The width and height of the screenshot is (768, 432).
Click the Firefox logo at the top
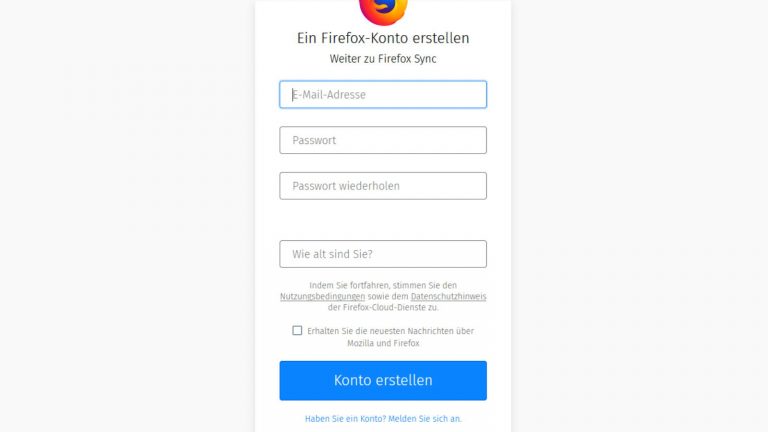pyautogui.click(x=383, y=8)
